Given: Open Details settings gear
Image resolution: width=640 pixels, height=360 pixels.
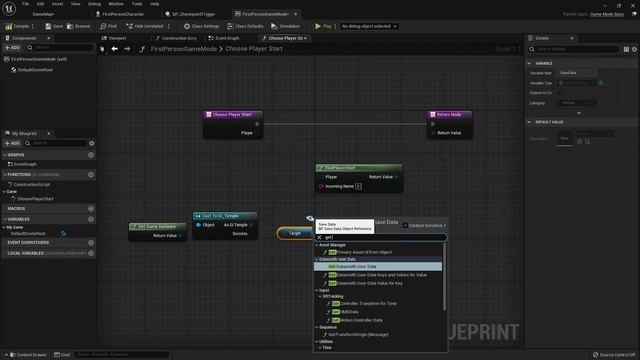Looking at the screenshot, I should (x=634, y=49).
